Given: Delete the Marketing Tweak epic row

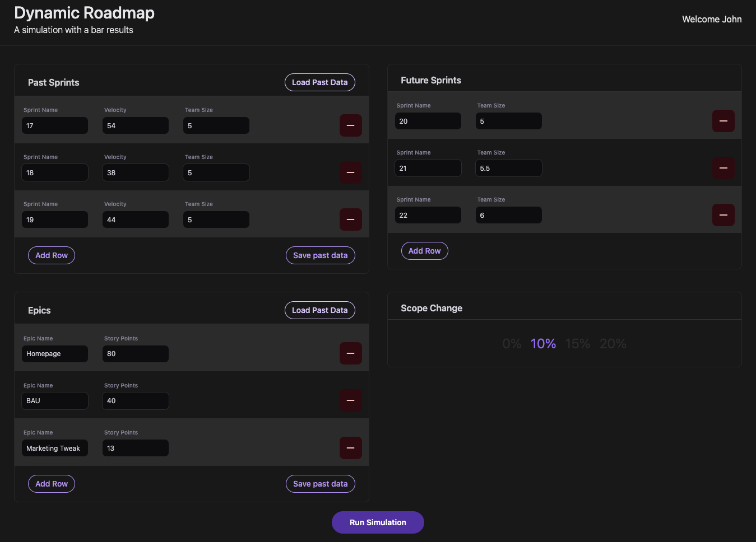Looking at the screenshot, I should pos(350,448).
